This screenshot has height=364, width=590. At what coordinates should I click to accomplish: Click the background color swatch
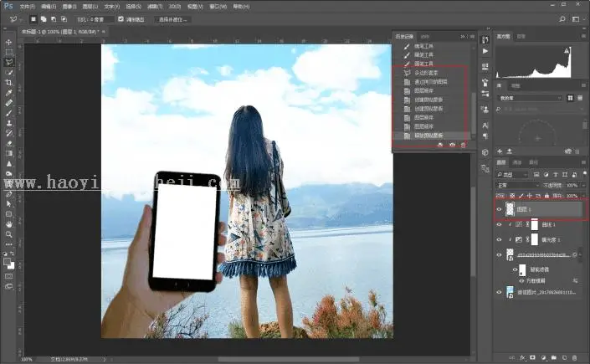point(11,266)
